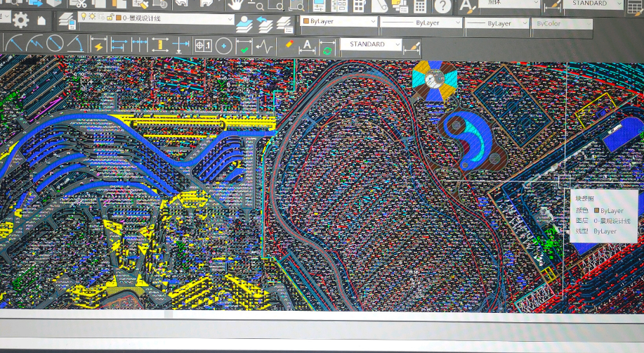The height and width of the screenshot is (353, 644).
Task: Click the Dimension Break tool
Action: tap(180, 45)
